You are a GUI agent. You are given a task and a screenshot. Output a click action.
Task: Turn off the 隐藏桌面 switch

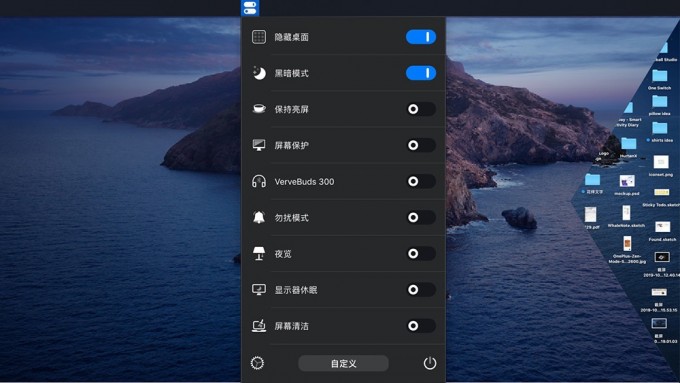(421, 37)
